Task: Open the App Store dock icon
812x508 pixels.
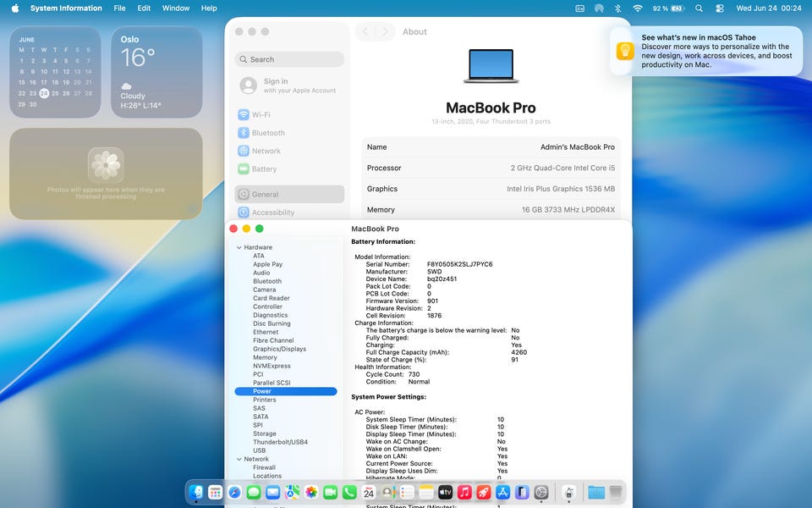Action: 502,492
